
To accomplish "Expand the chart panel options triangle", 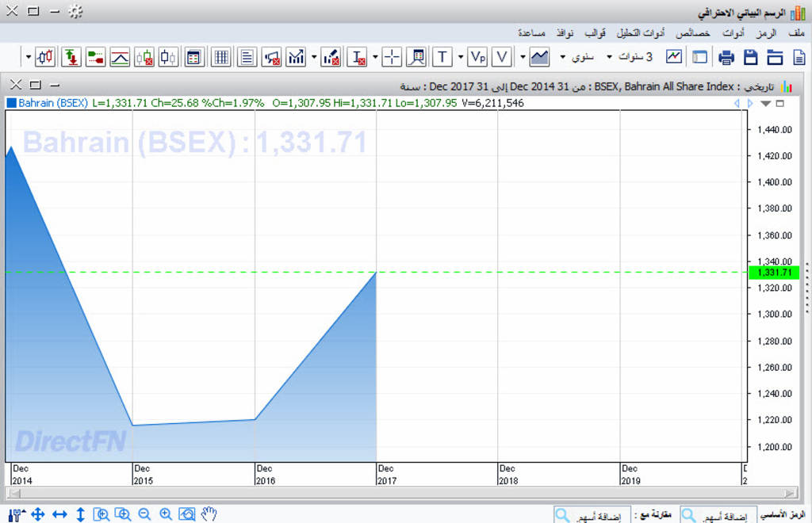I will pyautogui.click(x=765, y=103).
